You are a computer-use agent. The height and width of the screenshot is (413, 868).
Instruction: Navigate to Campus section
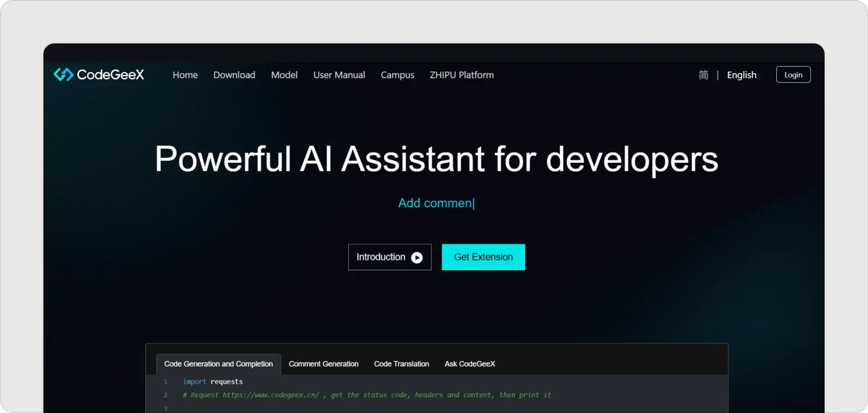398,75
